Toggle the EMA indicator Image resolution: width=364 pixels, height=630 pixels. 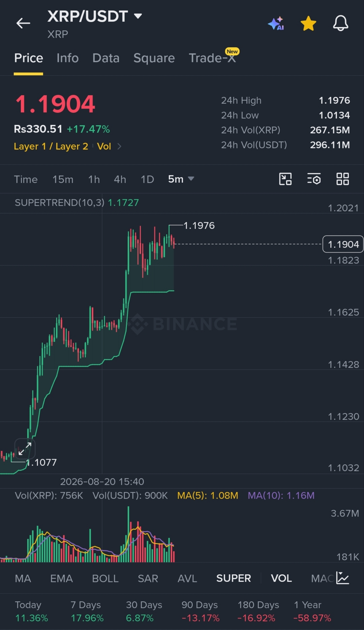pyautogui.click(x=61, y=578)
